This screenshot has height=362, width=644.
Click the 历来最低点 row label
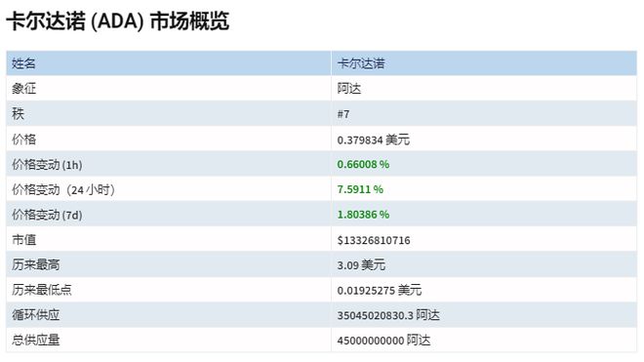42,290
